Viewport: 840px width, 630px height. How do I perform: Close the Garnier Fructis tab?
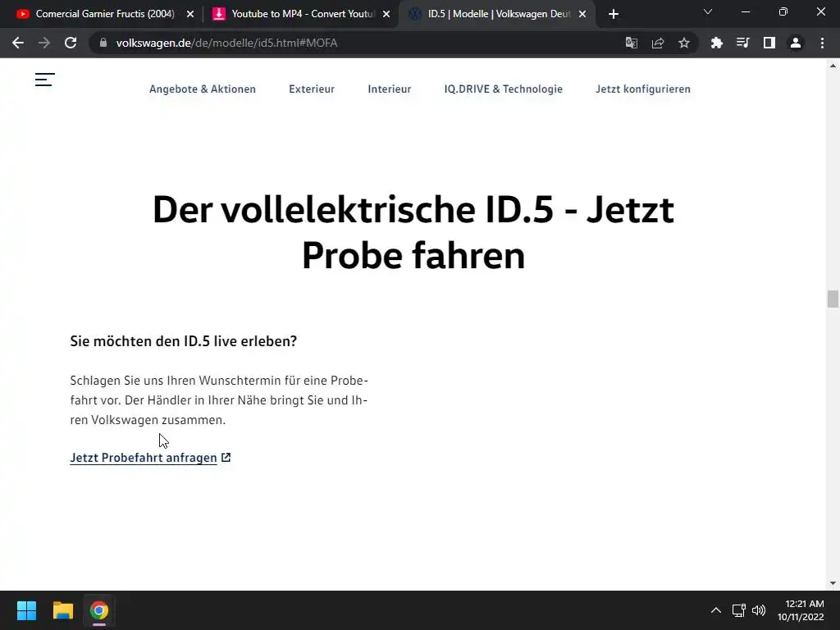(x=190, y=14)
